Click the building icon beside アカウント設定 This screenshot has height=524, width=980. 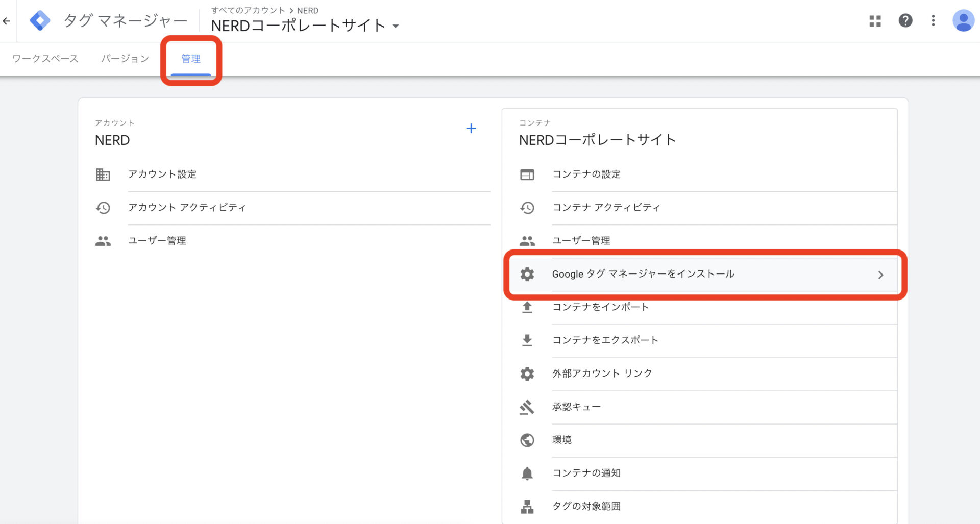point(103,174)
